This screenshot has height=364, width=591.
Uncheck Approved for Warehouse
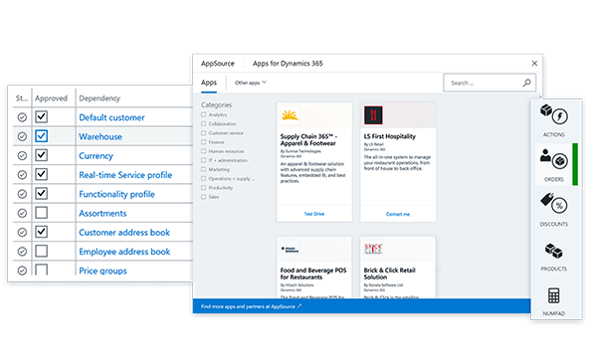tap(42, 136)
